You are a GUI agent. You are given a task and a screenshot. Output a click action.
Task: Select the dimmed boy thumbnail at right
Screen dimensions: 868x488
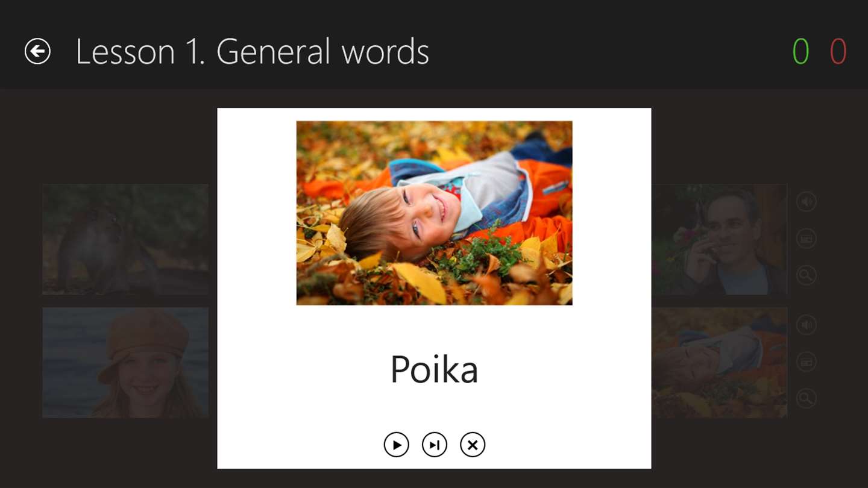pyautogui.click(x=719, y=363)
